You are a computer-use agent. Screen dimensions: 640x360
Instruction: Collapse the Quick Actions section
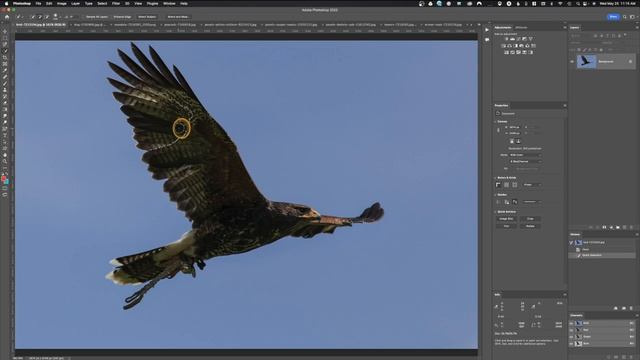pos(495,212)
